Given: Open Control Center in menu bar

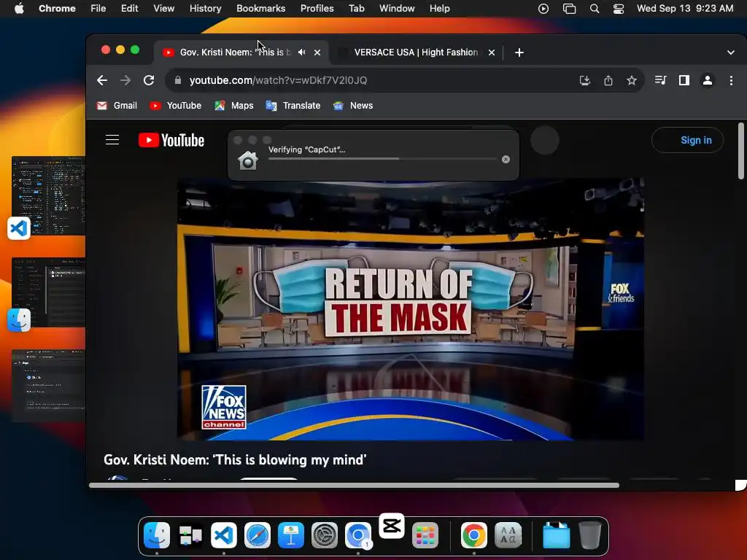Looking at the screenshot, I should click(619, 9).
